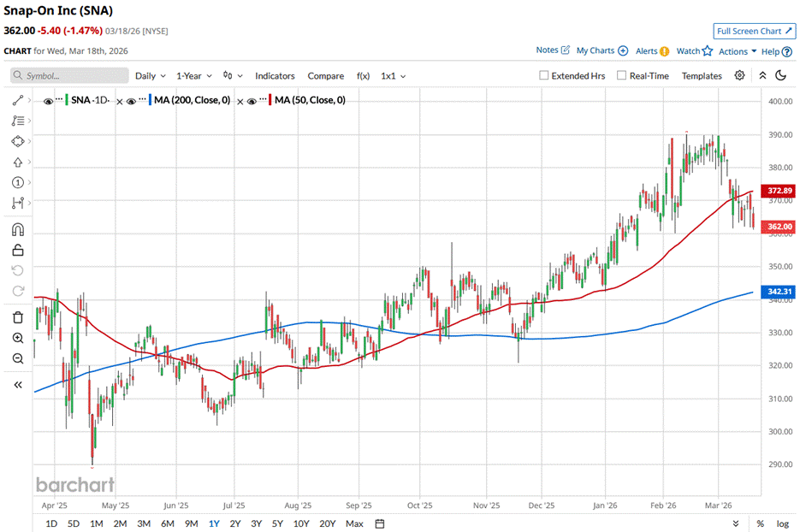Click the lock drawings padlock icon
This screenshot has height=532, width=800.
click(18, 251)
